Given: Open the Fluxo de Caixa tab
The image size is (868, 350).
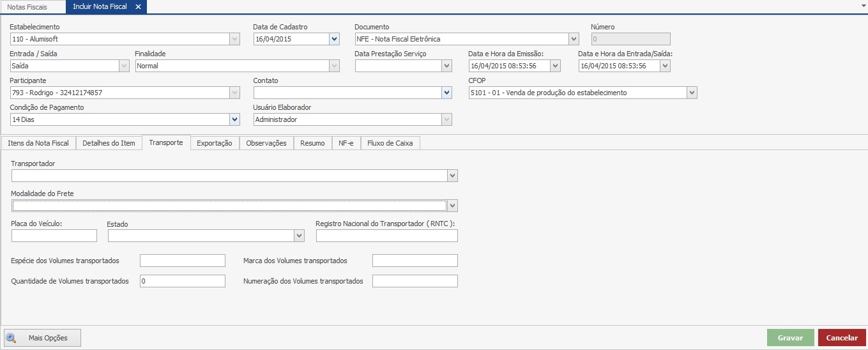Looking at the screenshot, I should click(390, 143).
